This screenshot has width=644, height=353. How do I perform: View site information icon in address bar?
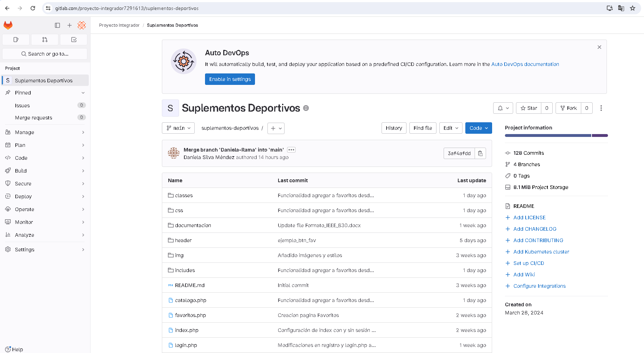point(48,8)
